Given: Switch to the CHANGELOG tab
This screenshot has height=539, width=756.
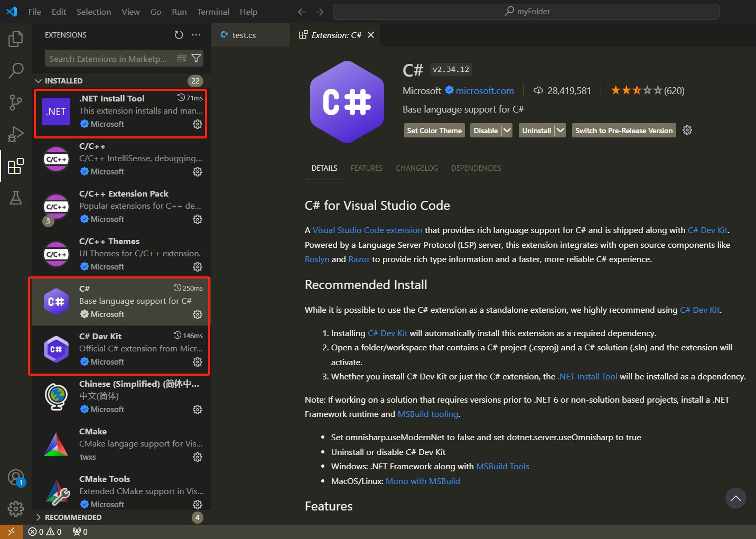Looking at the screenshot, I should click(417, 168).
